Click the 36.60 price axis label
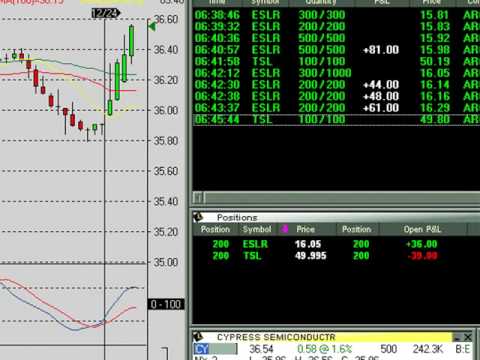Viewport: 480px width, 360px height. pos(166,19)
